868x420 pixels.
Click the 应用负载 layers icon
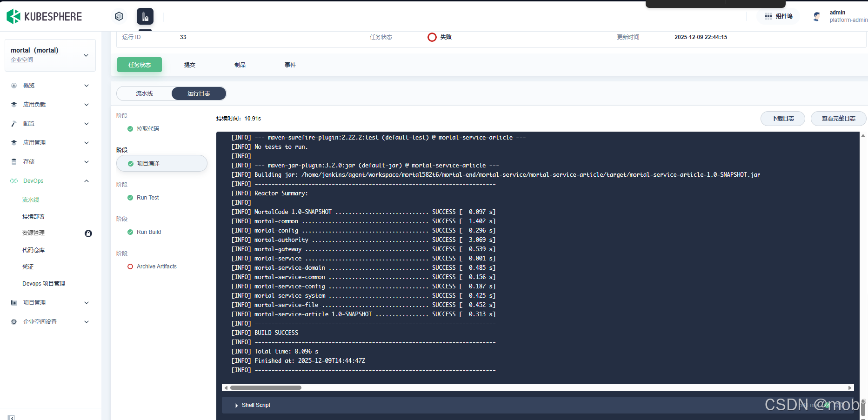[14, 105]
